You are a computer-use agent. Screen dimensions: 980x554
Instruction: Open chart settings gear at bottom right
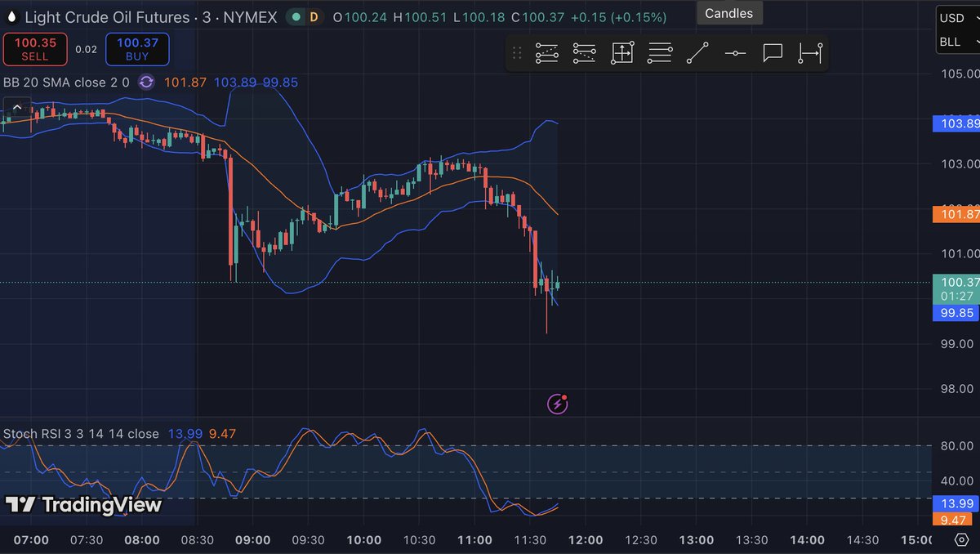[961, 540]
